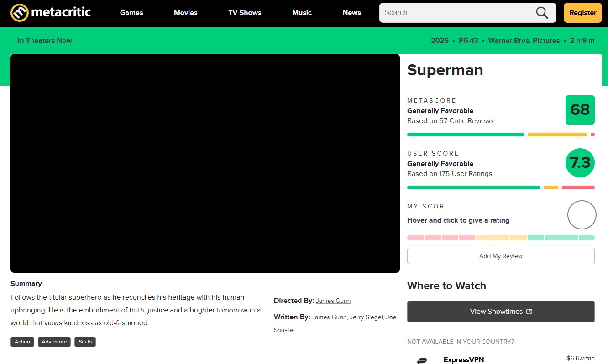Click the 'PG-13' rating text

[468, 41]
